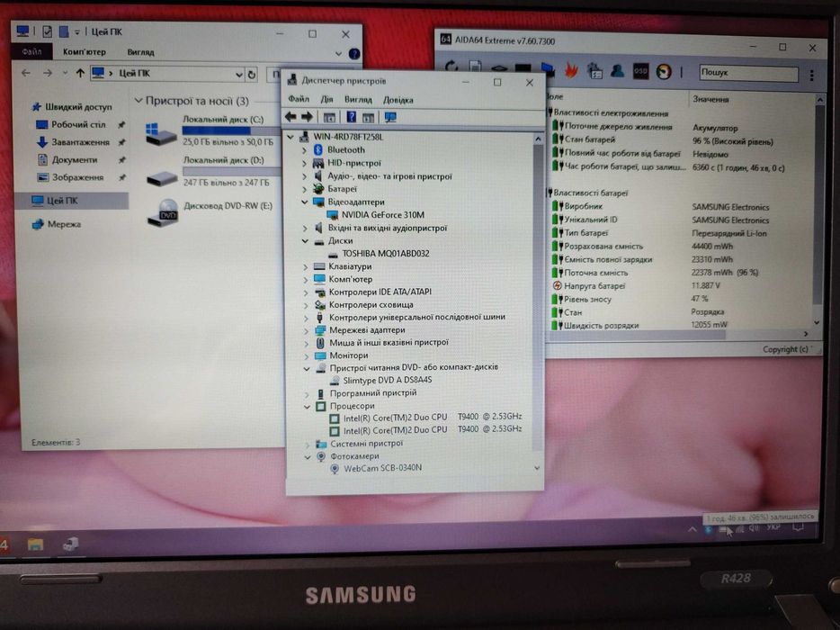Expand the Мережеві адаптери node
This screenshot has height=630, width=840.
(x=306, y=330)
